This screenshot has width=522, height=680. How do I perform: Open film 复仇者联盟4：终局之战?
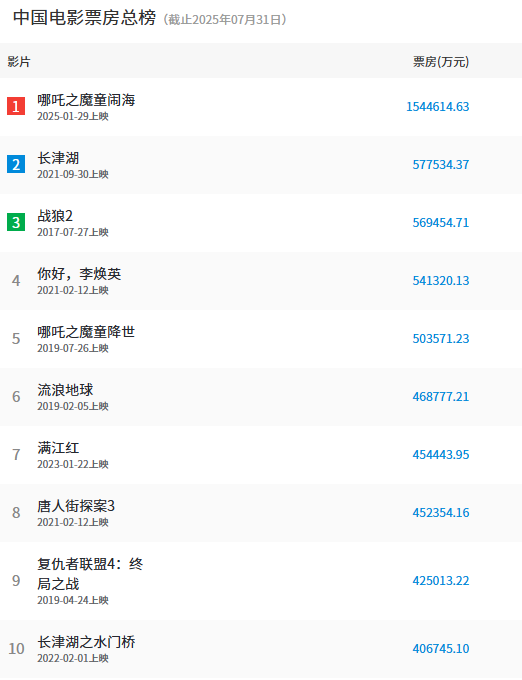pos(90,574)
